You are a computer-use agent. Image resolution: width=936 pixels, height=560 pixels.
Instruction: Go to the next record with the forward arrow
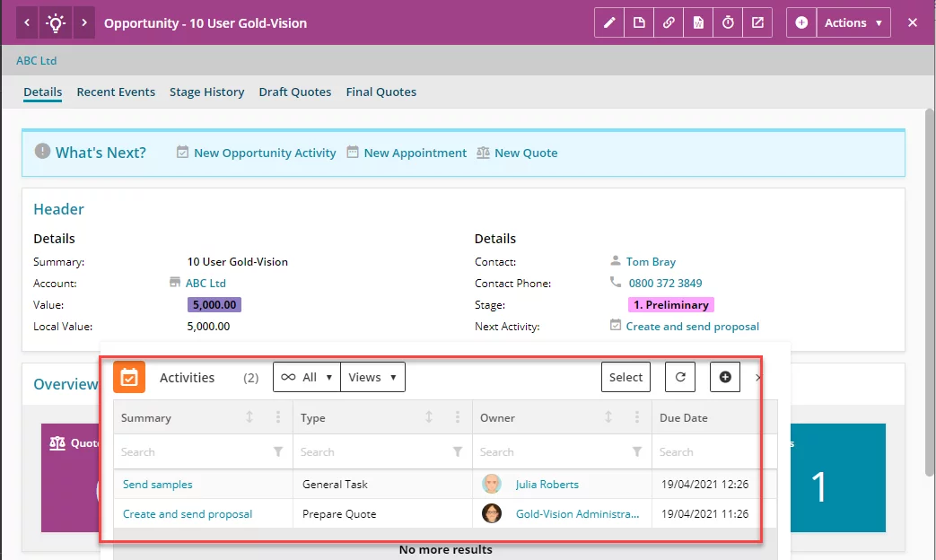(84, 22)
